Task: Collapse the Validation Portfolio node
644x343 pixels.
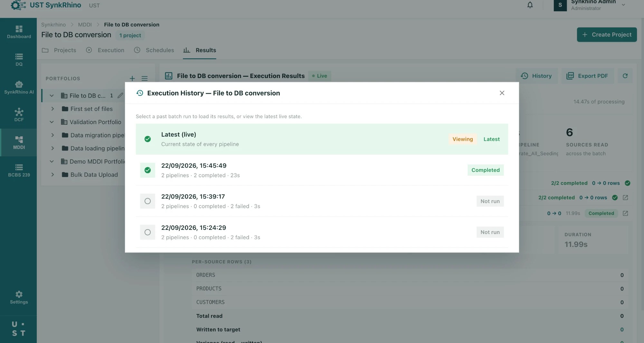Action: (52, 122)
